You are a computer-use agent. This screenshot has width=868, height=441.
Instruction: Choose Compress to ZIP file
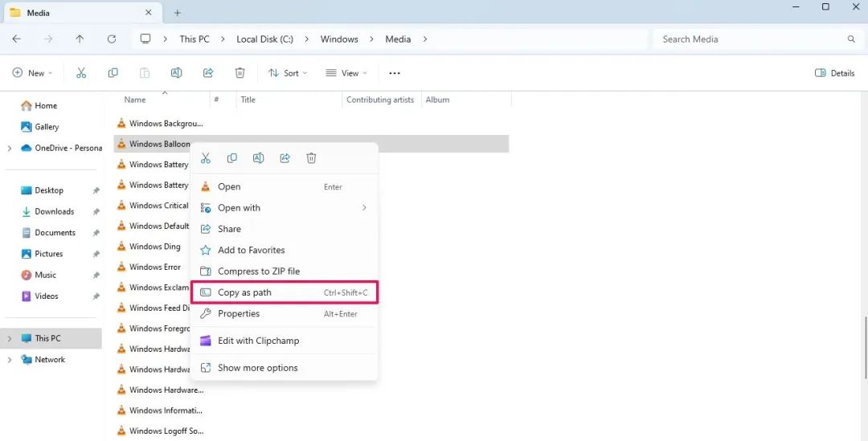(x=285, y=272)
